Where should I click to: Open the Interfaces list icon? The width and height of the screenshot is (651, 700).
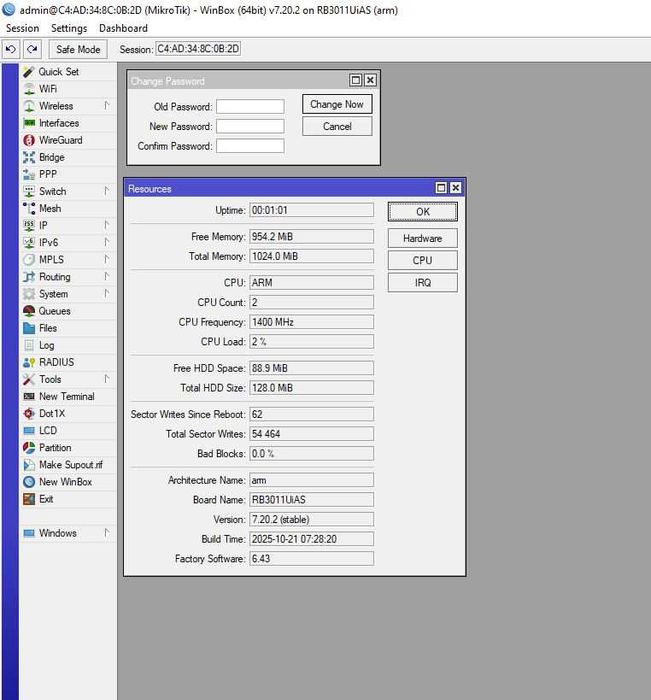pos(29,123)
